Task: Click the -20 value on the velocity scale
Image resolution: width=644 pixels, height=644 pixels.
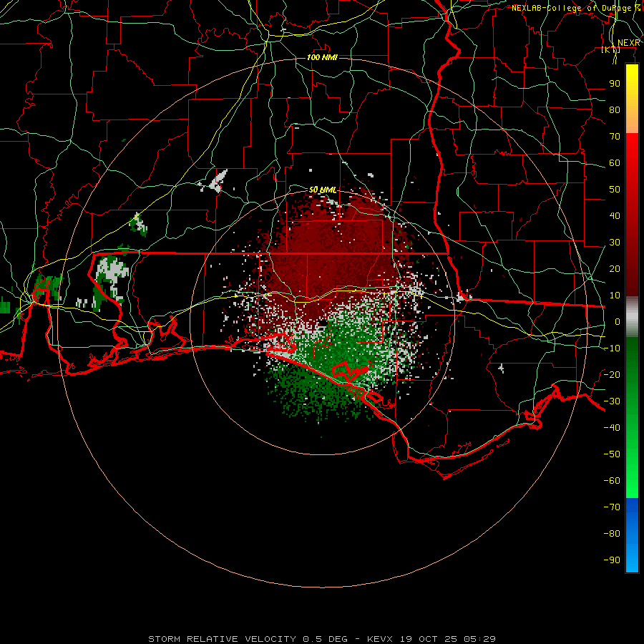Action: (x=612, y=374)
